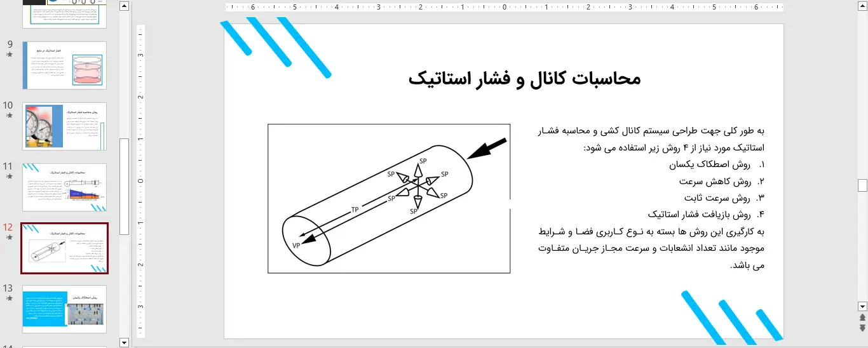The width and height of the screenshot is (868, 348).
Task: Go to Previous Slide double-arrow button
Action: tap(862, 317)
